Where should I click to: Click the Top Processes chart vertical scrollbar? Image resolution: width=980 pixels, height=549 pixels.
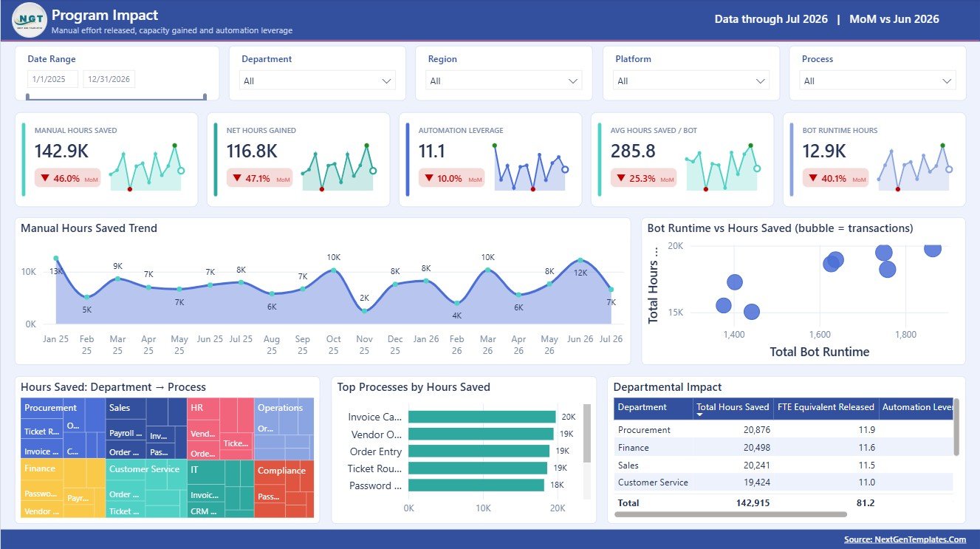tap(587, 433)
